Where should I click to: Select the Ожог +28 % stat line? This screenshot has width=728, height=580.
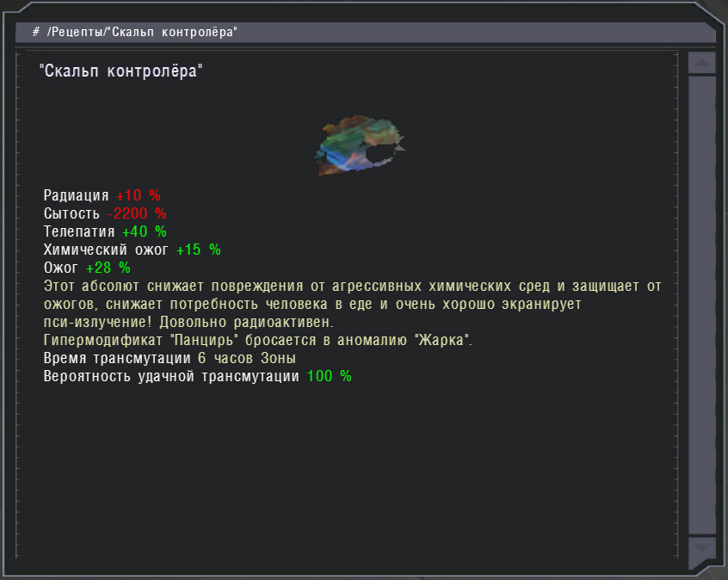point(86,268)
